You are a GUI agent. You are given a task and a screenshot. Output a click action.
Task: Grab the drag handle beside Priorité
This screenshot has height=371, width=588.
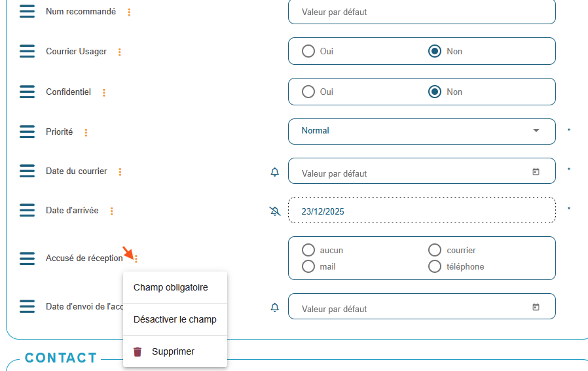point(27,132)
